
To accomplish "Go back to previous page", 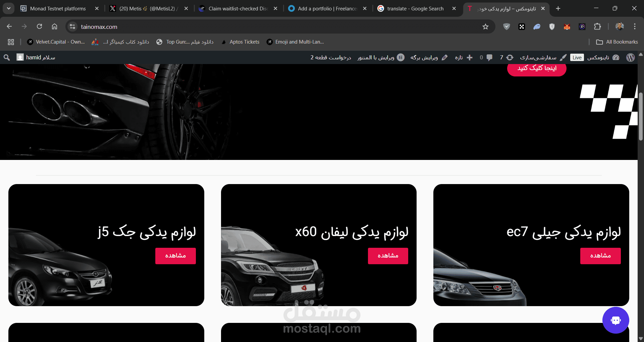I will coord(9,26).
